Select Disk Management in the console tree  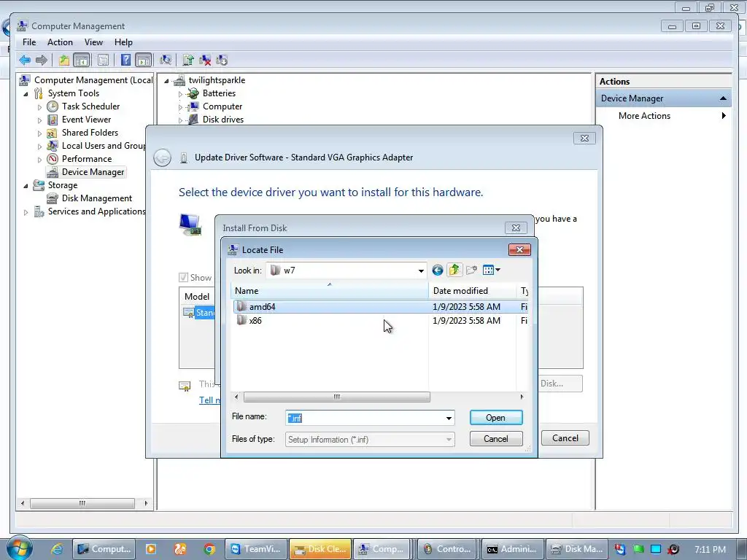(97, 198)
